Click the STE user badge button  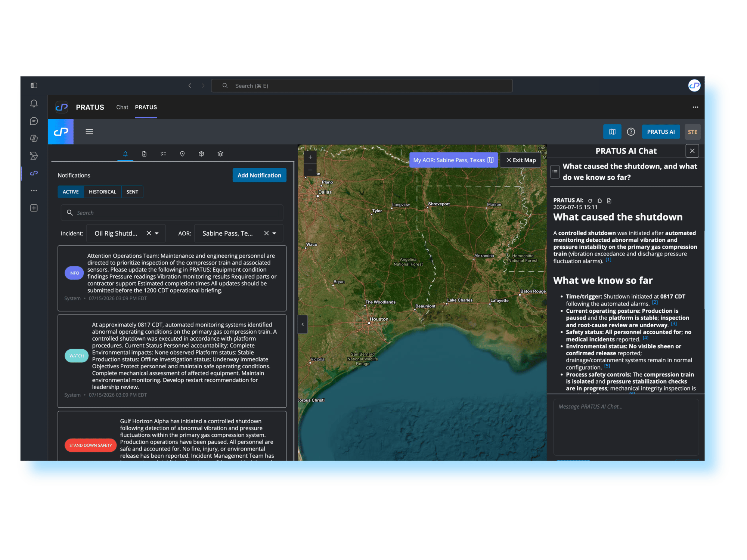tap(692, 132)
